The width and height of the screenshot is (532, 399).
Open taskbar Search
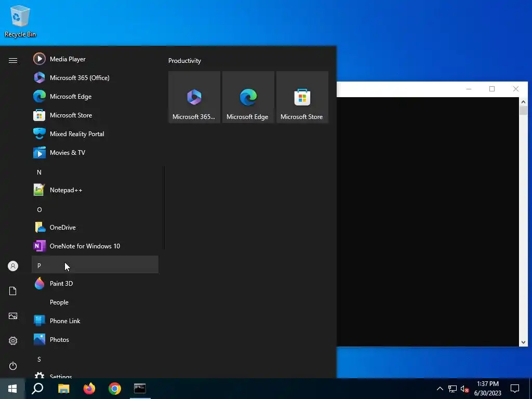point(37,389)
